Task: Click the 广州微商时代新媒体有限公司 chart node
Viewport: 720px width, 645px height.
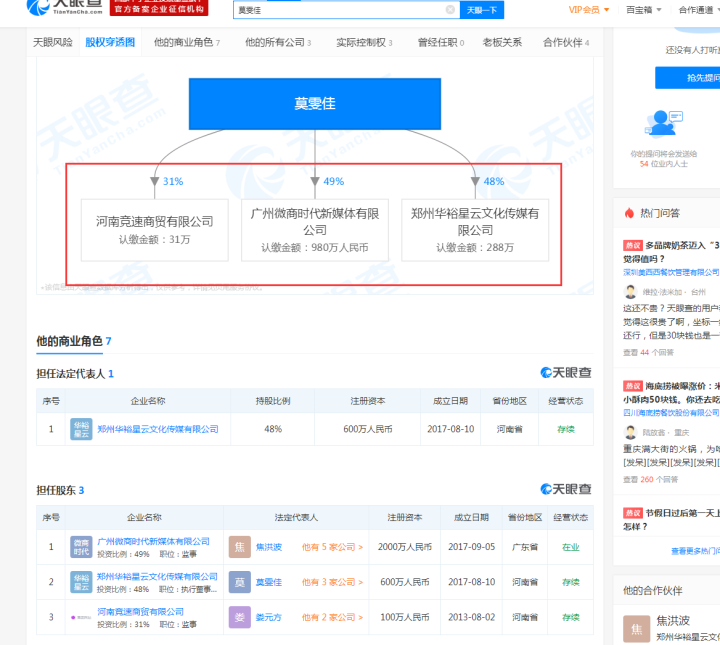Action: tap(315, 230)
